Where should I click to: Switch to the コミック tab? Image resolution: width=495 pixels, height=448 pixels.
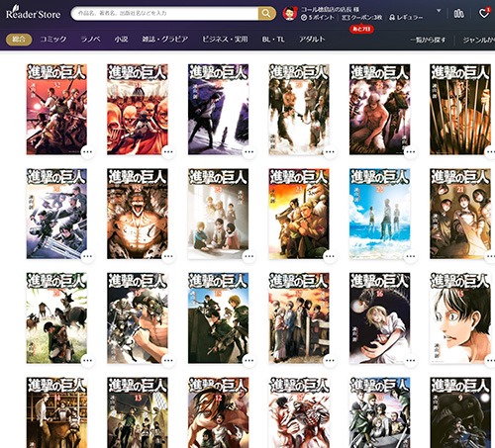(53, 40)
